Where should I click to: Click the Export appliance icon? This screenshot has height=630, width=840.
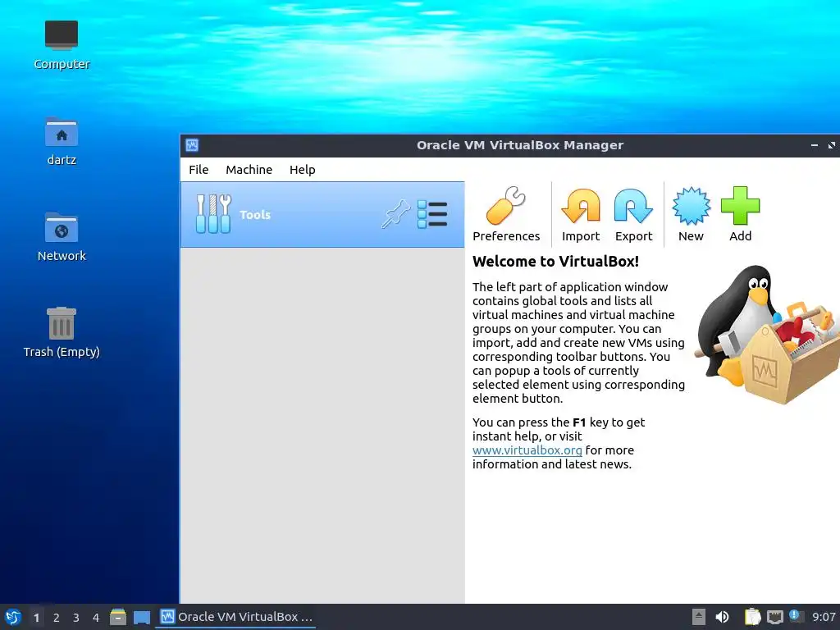click(633, 215)
